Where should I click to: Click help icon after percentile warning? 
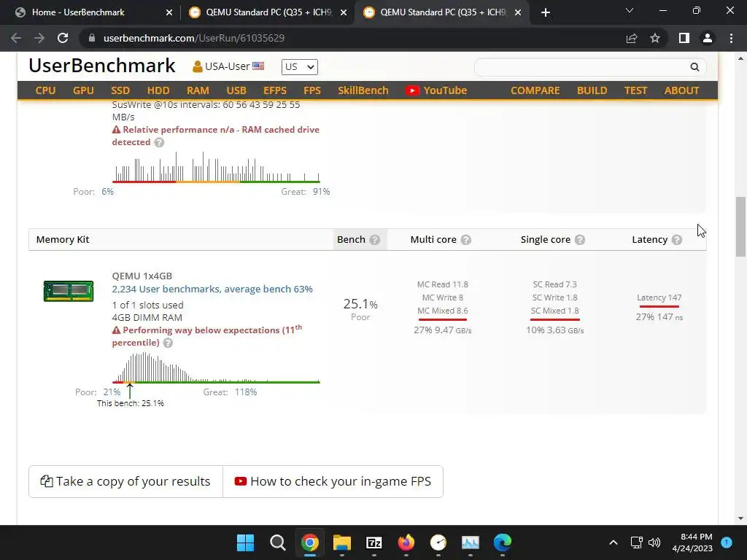[x=168, y=343]
